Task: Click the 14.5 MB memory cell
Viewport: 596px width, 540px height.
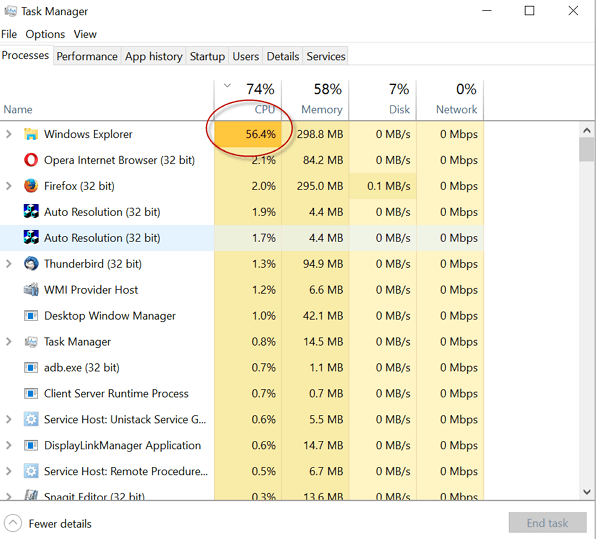Action: click(315, 342)
